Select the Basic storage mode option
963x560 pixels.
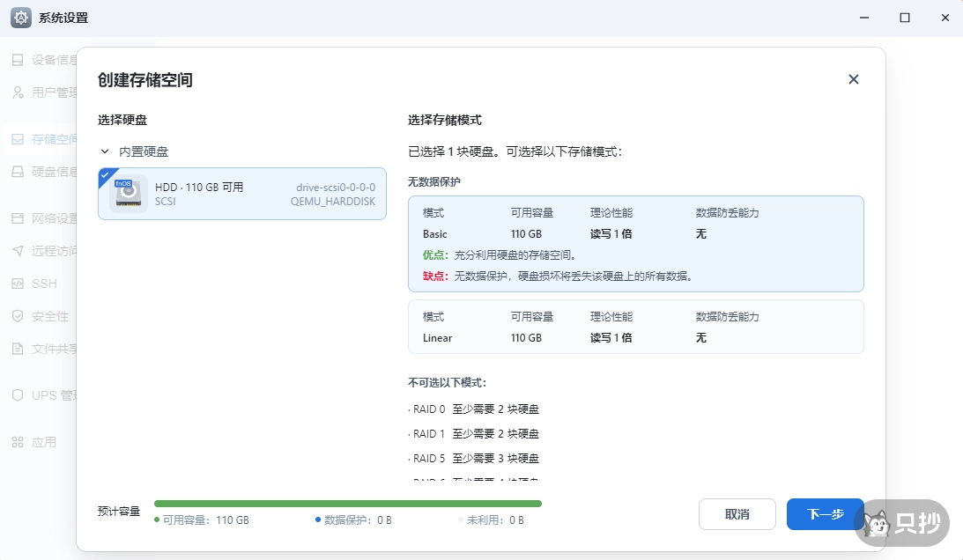tap(635, 244)
